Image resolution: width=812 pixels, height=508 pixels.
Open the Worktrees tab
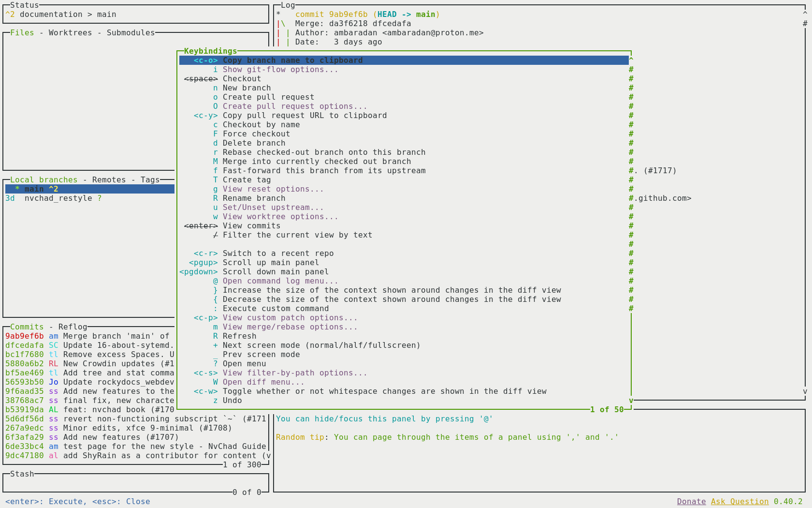click(70, 33)
